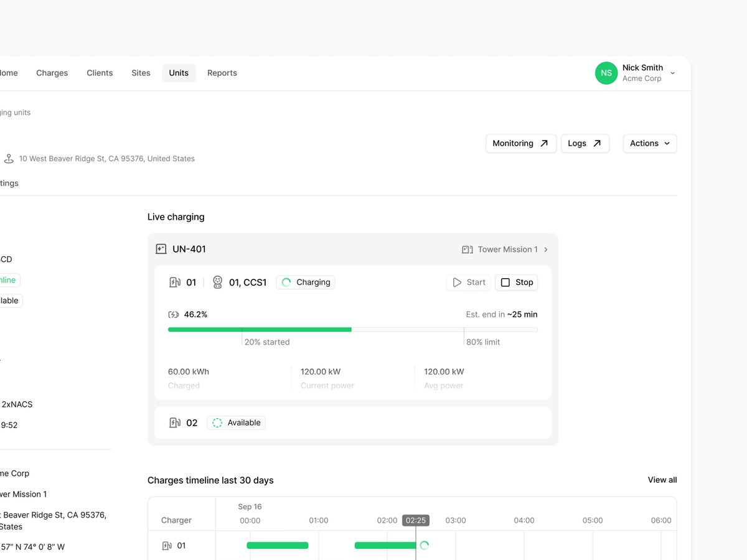Switch to the Sites tab

click(x=141, y=73)
